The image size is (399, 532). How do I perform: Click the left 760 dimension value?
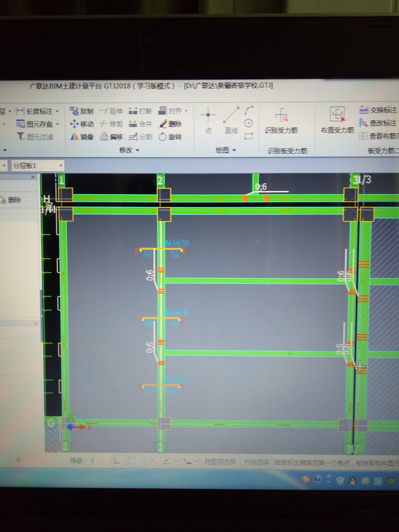[147, 254]
